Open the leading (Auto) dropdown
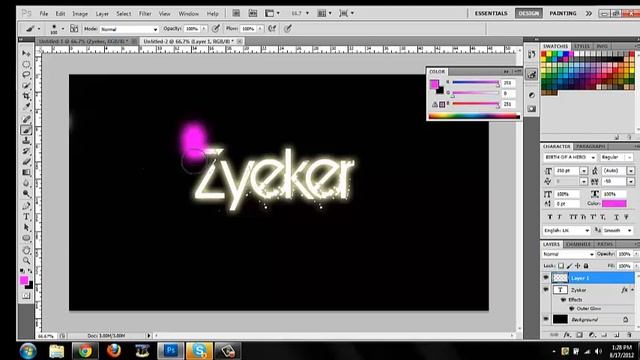 [631, 171]
